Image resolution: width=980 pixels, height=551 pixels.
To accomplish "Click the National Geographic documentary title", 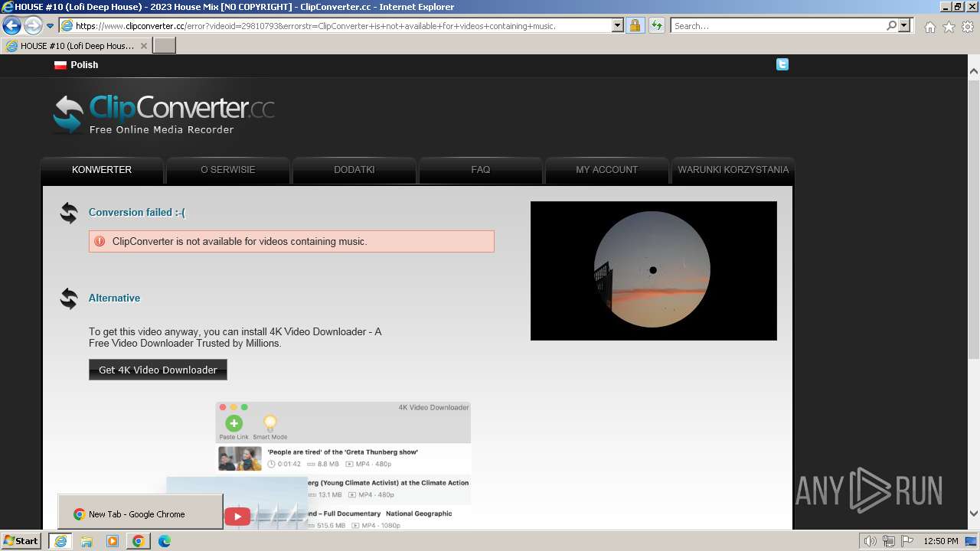I will tap(381, 514).
